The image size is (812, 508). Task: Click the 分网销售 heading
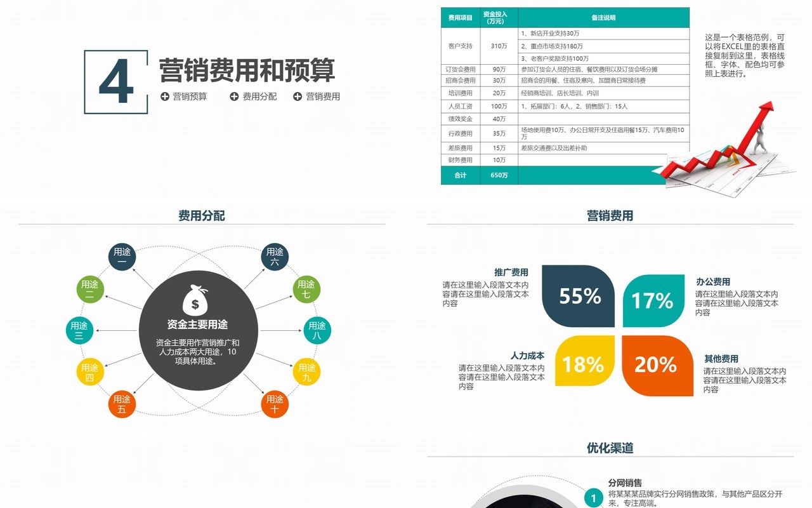pos(625,483)
